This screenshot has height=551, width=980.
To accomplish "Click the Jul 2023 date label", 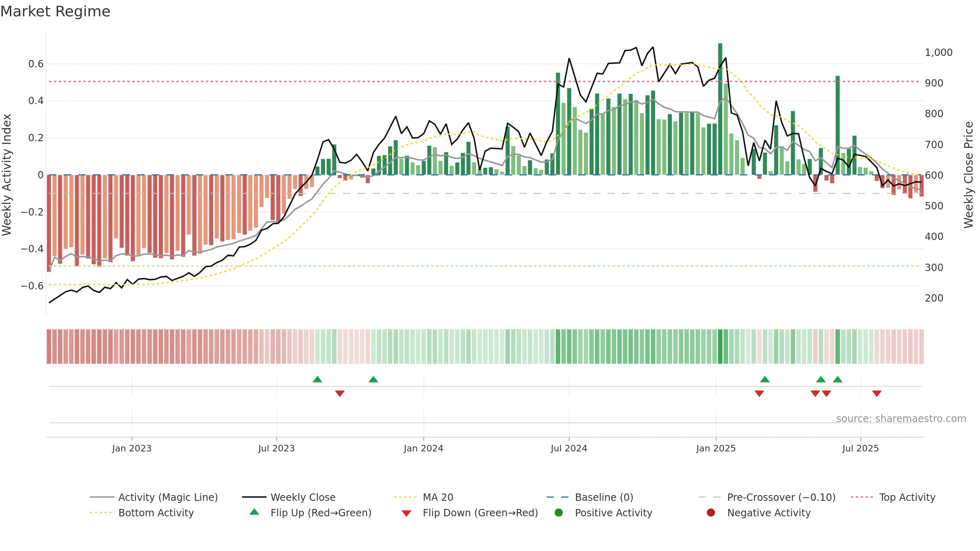I will (276, 449).
